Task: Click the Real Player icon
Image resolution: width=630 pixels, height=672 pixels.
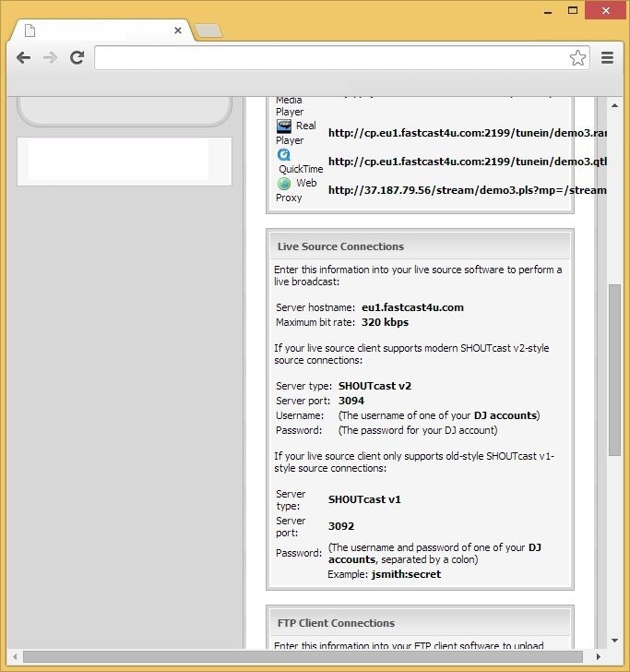Action: click(285, 126)
